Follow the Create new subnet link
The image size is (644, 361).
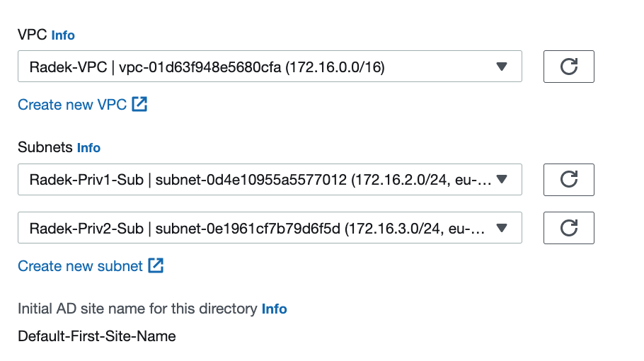click(80, 266)
